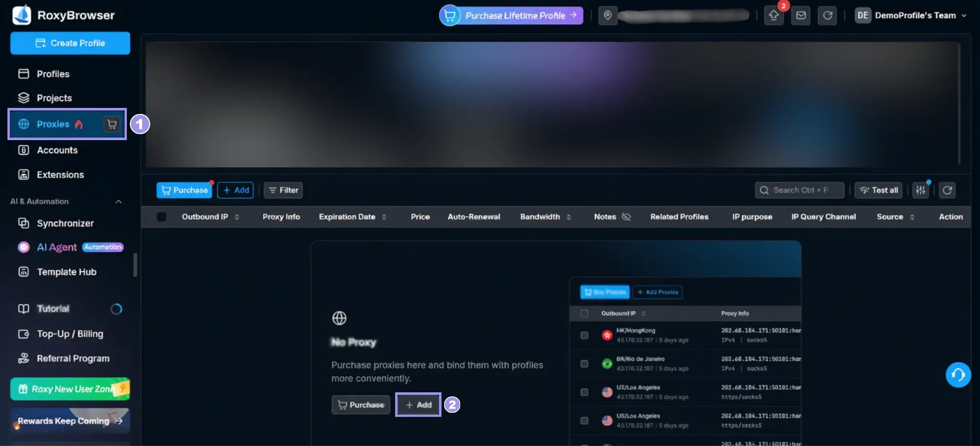Screen dimensions: 980x446
Task: Toggle the Notes visibility eye icon
Action: click(x=626, y=217)
